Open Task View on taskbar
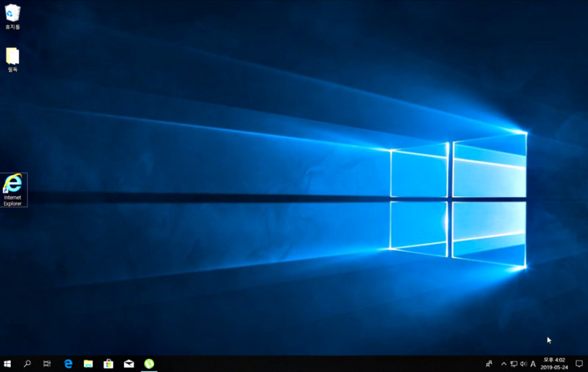This screenshot has width=588, height=372. click(x=47, y=364)
